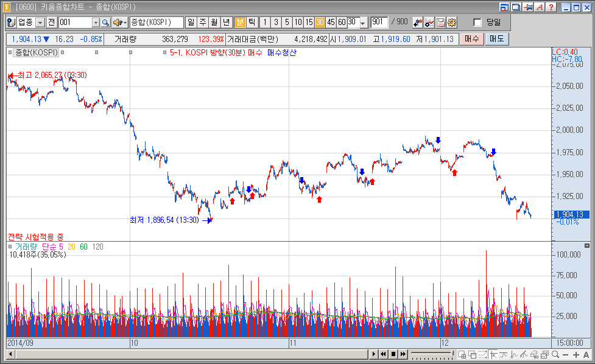Open the 업종 category dropdown
The image size is (595, 364).
click(x=40, y=23)
